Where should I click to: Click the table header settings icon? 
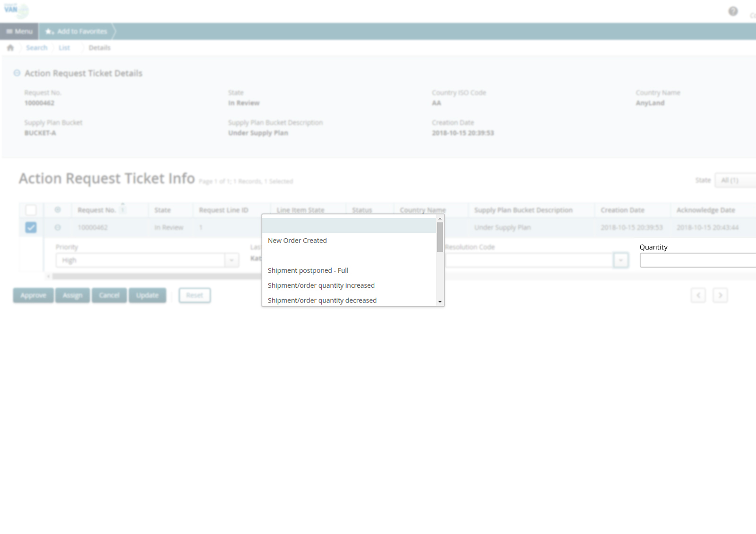click(58, 210)
